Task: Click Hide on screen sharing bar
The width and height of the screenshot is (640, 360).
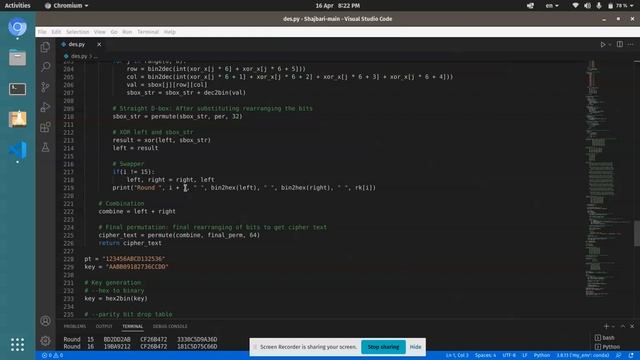Action: click(x=415, y=347)
